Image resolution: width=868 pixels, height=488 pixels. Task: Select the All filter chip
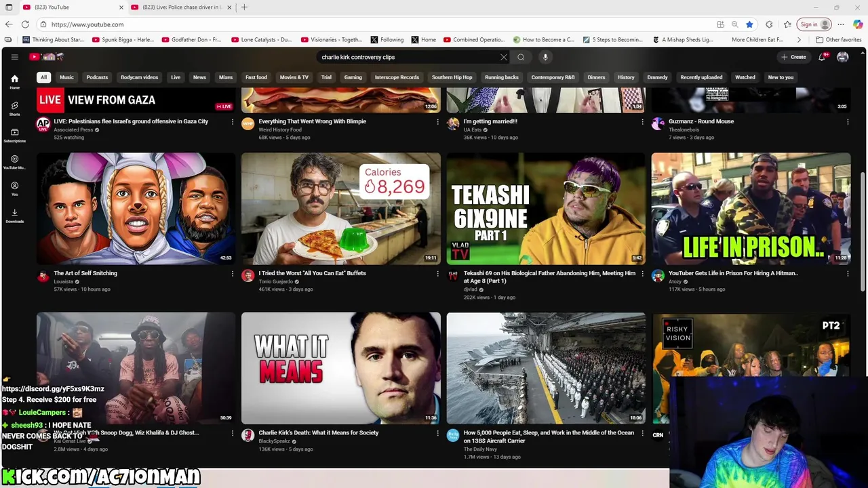click(x=43, y=77)
